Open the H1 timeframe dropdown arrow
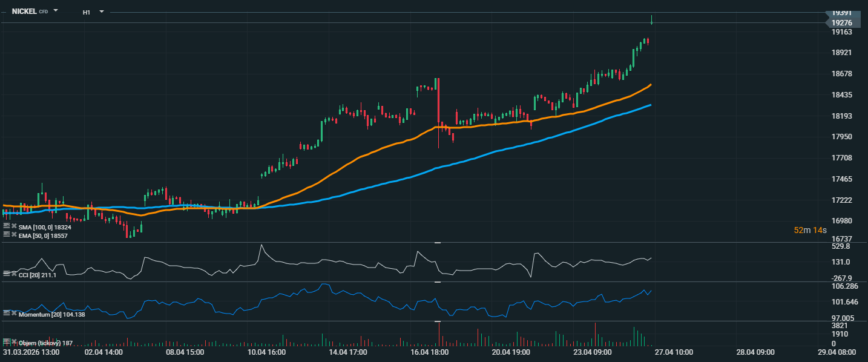 coord(101,12)
